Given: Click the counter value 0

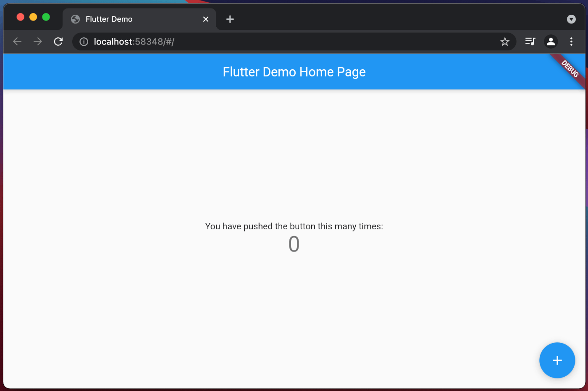Looking at the screenshot, I should point(294,244).
